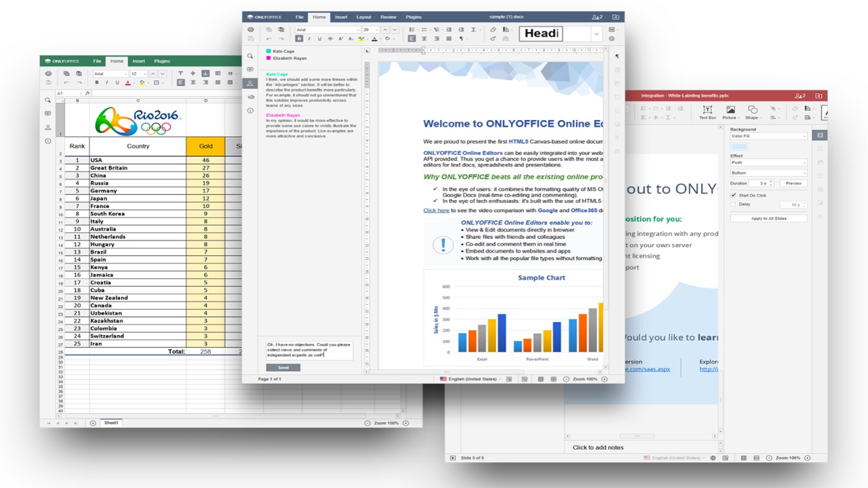
Task: Click the fill color button in spreadsheet toolbar
Action: pyautogui.click(x=143, y=83)
